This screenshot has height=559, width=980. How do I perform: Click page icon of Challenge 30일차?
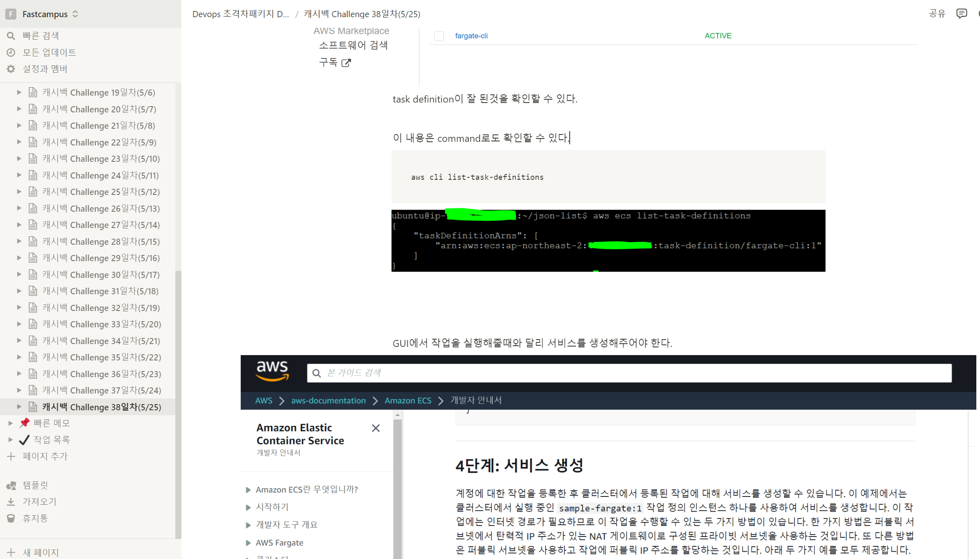[x=33, y=275]
